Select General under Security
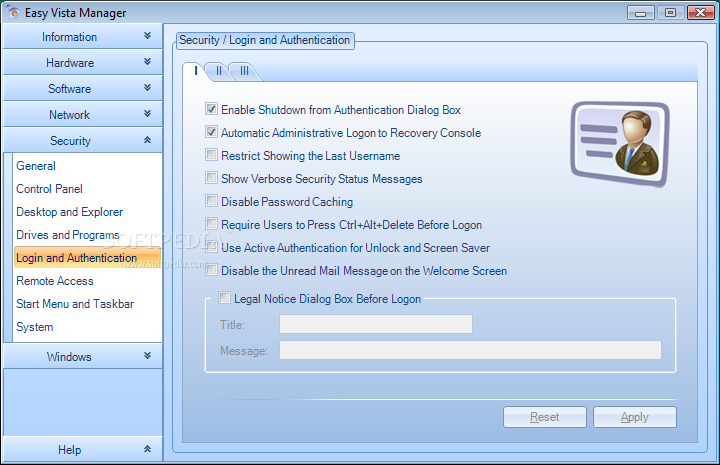Image resolution: width=720 pixels, height=465 pixels. (x=36, y=166)
